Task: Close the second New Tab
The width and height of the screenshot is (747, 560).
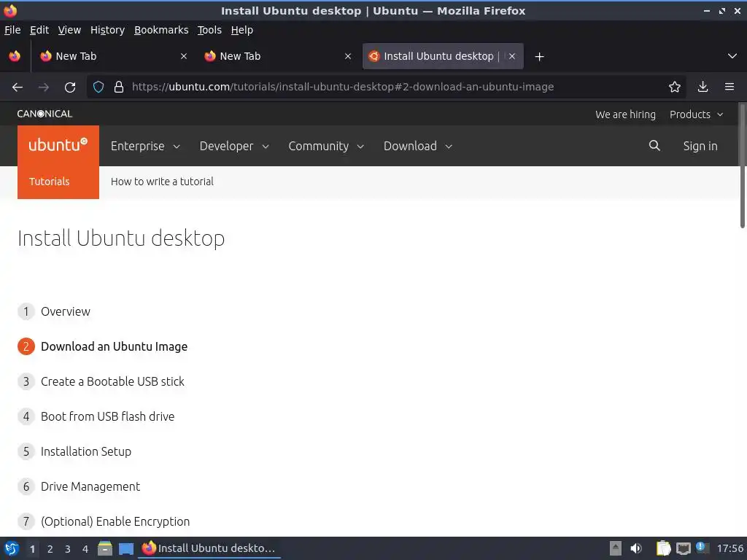Action: [x=348, y=56]
